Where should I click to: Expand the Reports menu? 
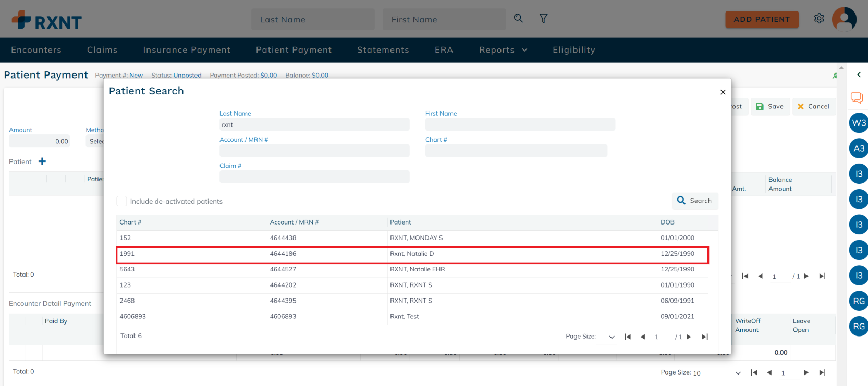click(503, 50)
